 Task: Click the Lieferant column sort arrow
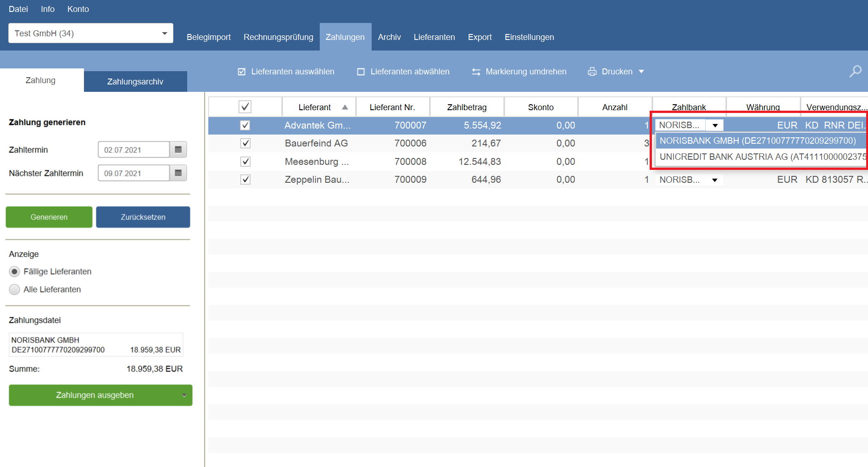point(345,107)
